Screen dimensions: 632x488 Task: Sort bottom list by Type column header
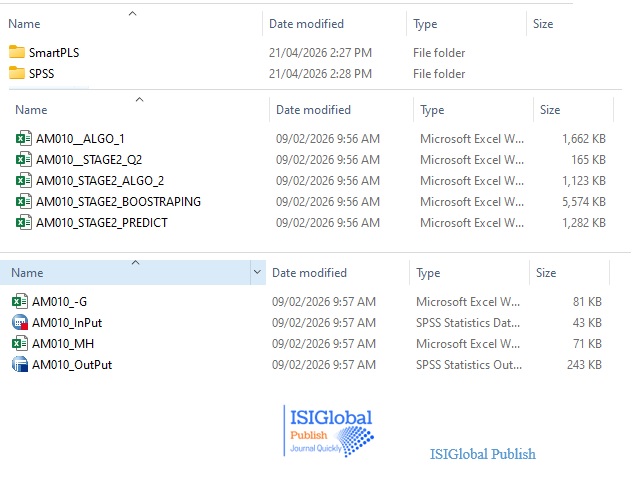(x=428, y=273)
